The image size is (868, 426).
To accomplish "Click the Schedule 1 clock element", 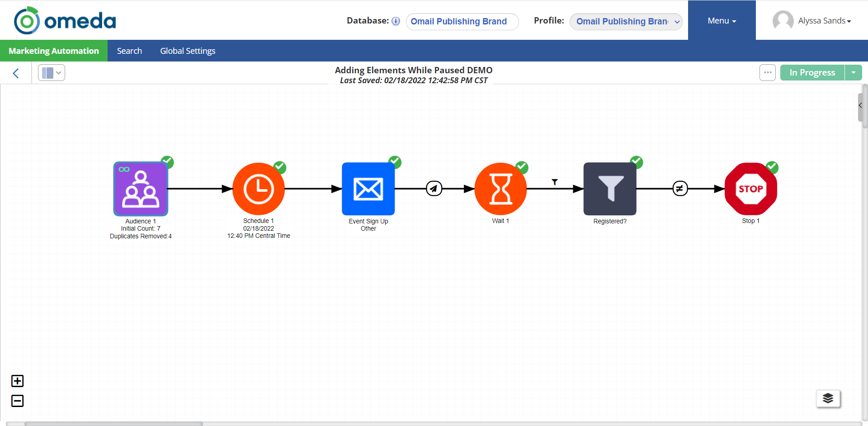I will click(x=259, y=189).
